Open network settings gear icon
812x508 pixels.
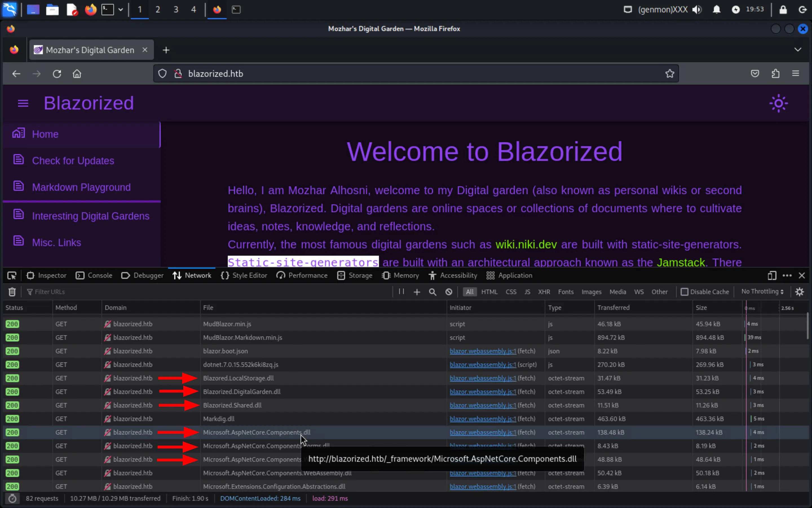pyautogui.click(x=800, y=292)
